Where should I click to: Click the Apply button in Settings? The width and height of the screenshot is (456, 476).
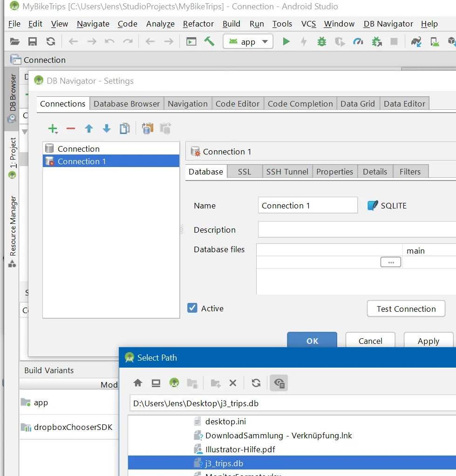pyautogui.click(x=429, y=341)
